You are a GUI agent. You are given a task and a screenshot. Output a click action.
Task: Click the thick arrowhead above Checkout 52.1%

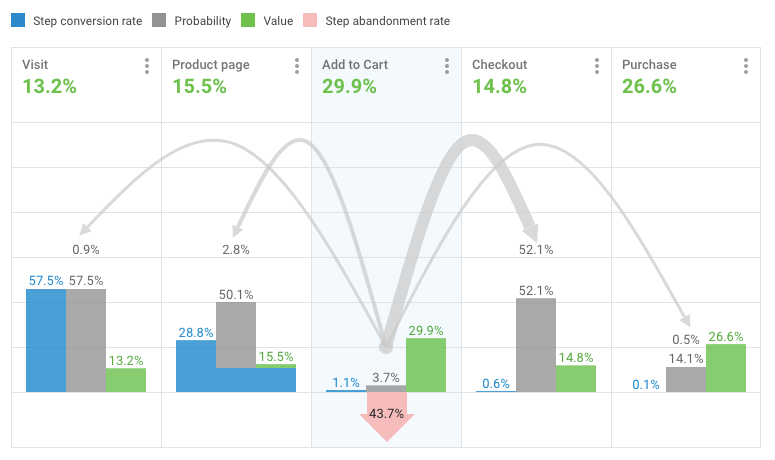531,232
